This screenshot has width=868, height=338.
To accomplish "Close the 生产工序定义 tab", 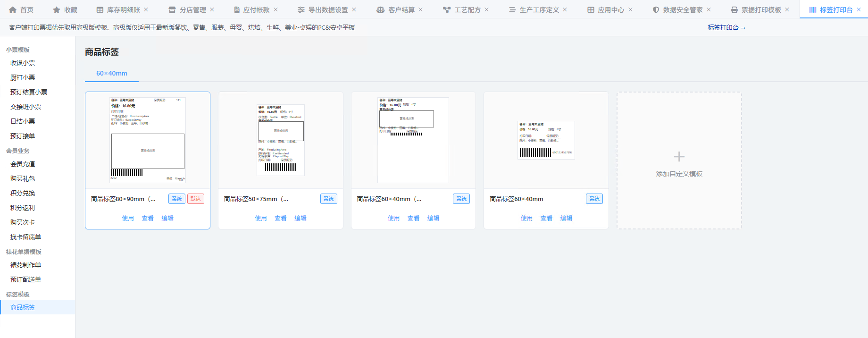I will [565, 9].
